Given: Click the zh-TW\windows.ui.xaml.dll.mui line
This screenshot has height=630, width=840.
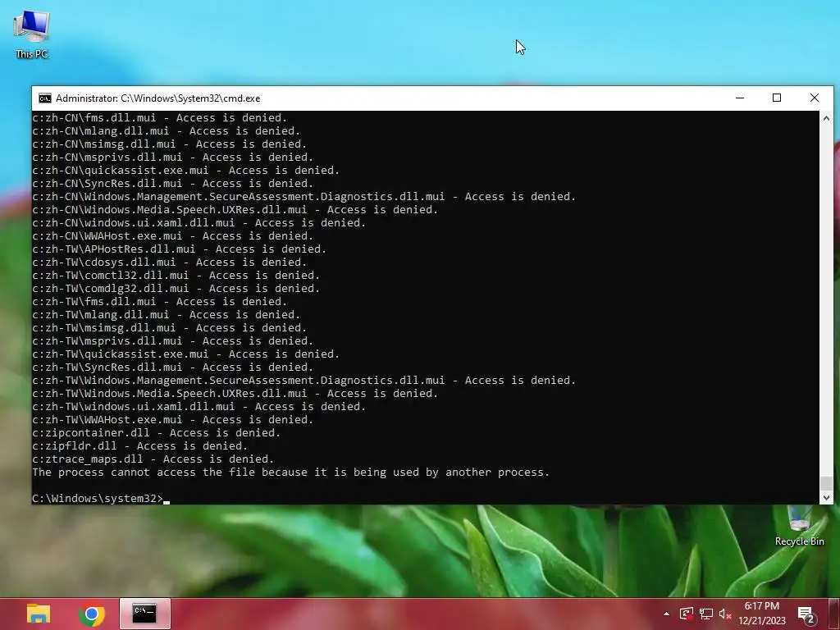Looking at the screenshot, I should coord(199,407).
